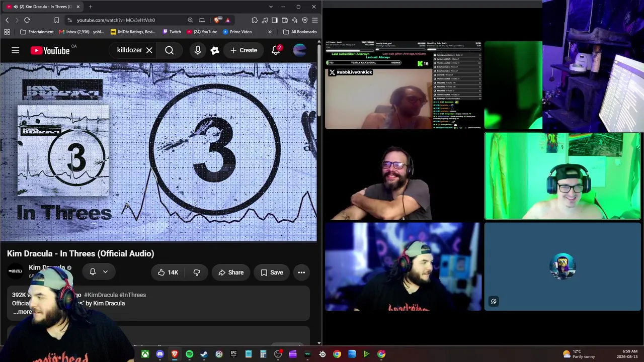Image resolution: width=644 pixels, height=362 pixels.
Task: Toggle the browser sidebar panel
Action: [275, 20]
